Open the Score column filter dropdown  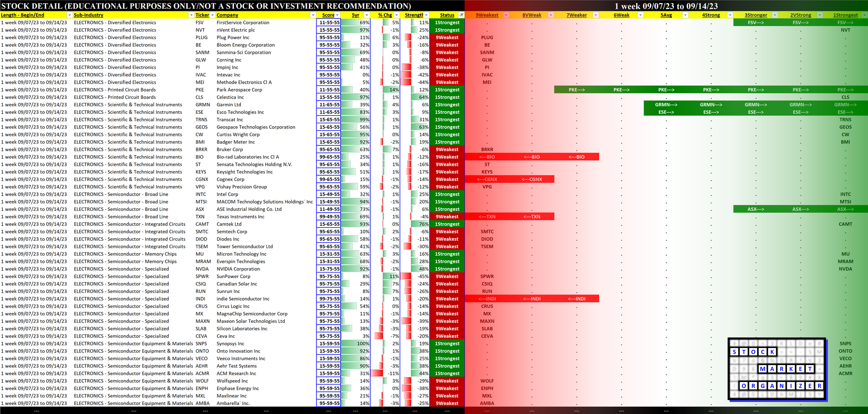tap(338, 15)
